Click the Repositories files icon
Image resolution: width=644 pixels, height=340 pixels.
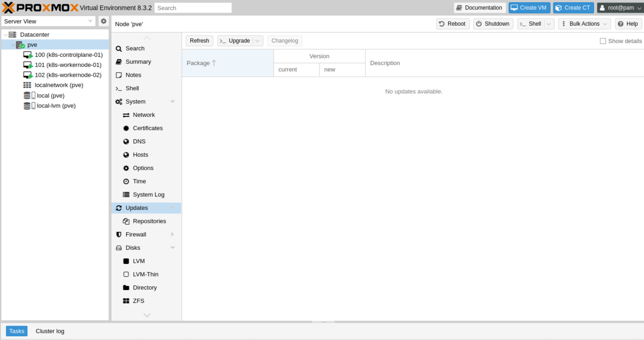[x=126, y=221]
